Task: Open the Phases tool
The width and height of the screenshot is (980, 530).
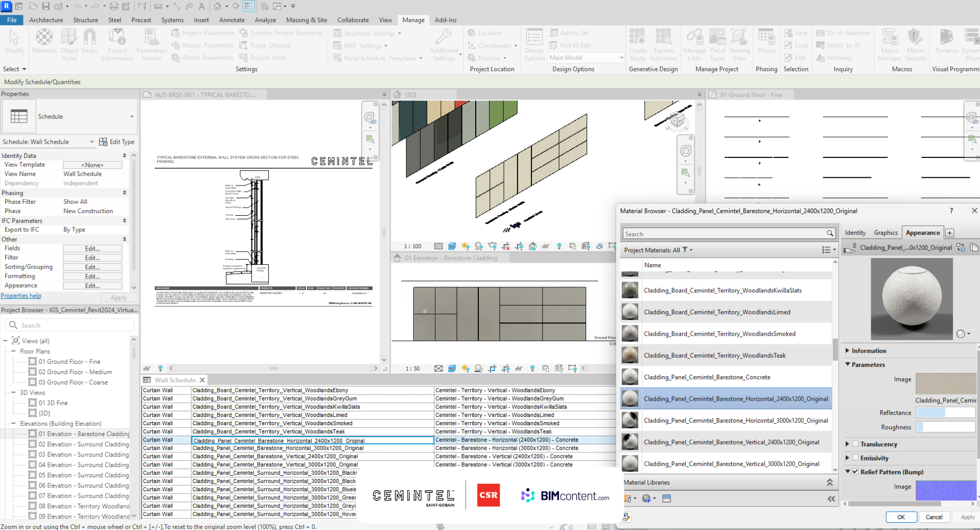Action: (766, 41)
